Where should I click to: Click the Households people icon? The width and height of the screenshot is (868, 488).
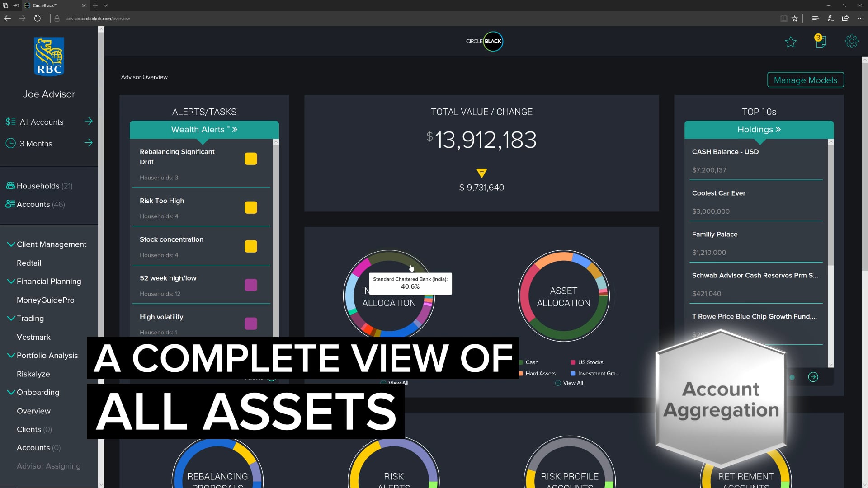10,186
